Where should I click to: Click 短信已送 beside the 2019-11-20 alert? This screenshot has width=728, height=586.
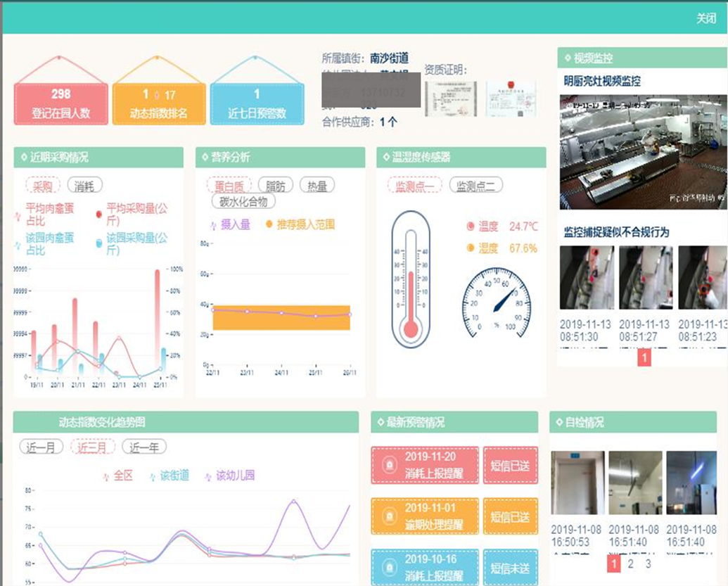510,465
